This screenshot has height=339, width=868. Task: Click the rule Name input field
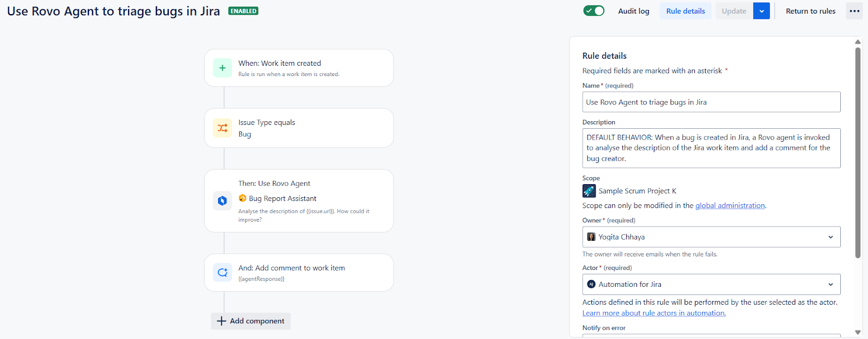coord(711,102)
